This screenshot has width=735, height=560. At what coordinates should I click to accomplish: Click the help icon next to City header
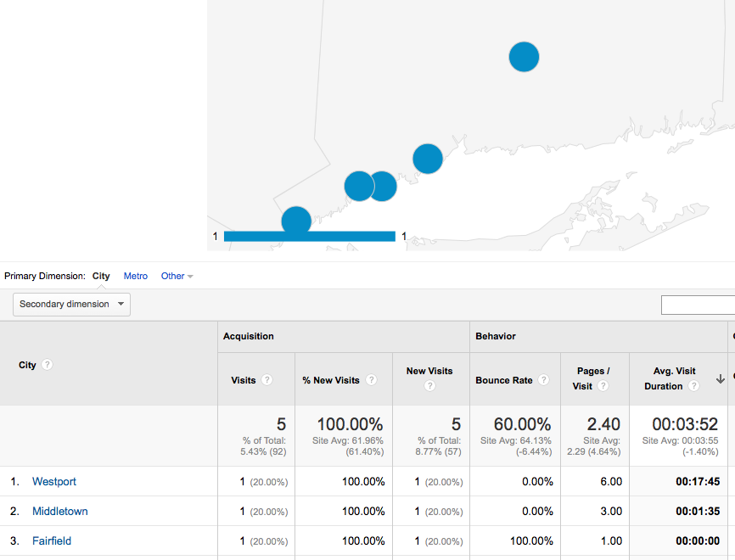click(x=47, y=365)
